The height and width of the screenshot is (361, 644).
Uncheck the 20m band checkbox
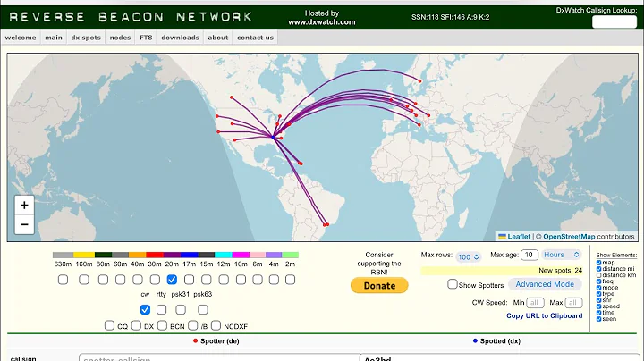tap(172, 280)
